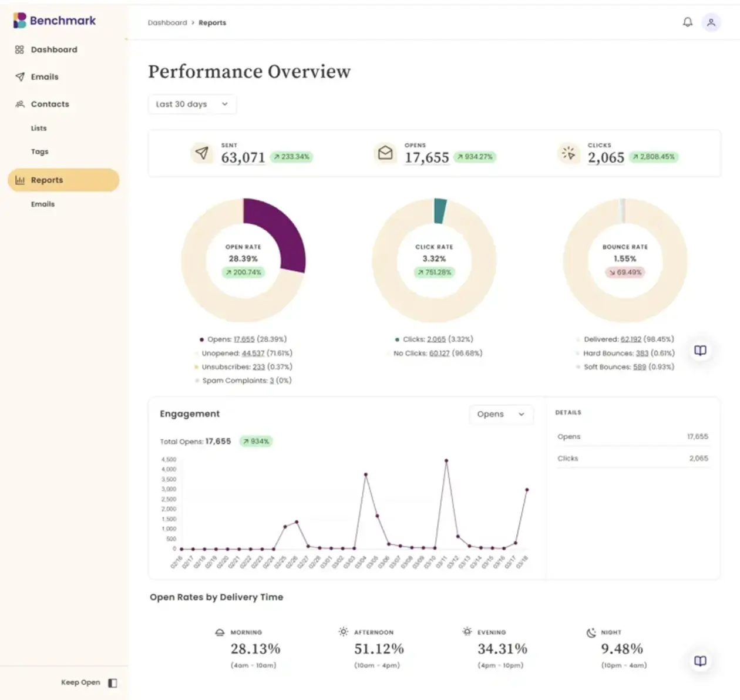This screenshot has height=700, width=740.
Task: Click the user profile avatar icon
Action: (711, 22)
